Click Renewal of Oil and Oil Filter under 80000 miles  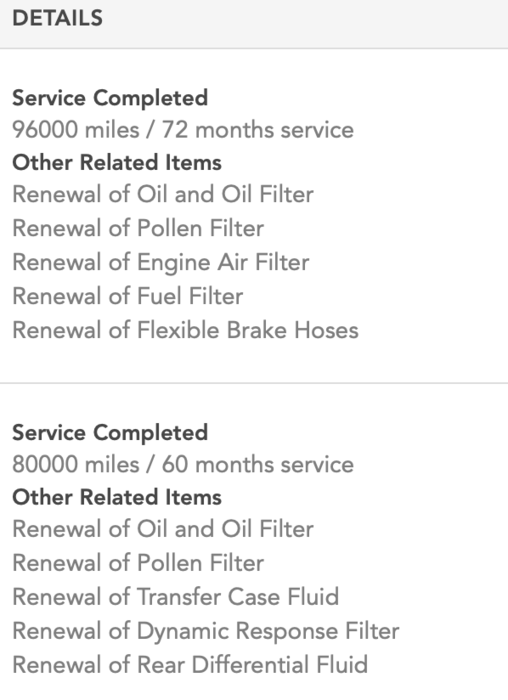(x=163, y=529)
